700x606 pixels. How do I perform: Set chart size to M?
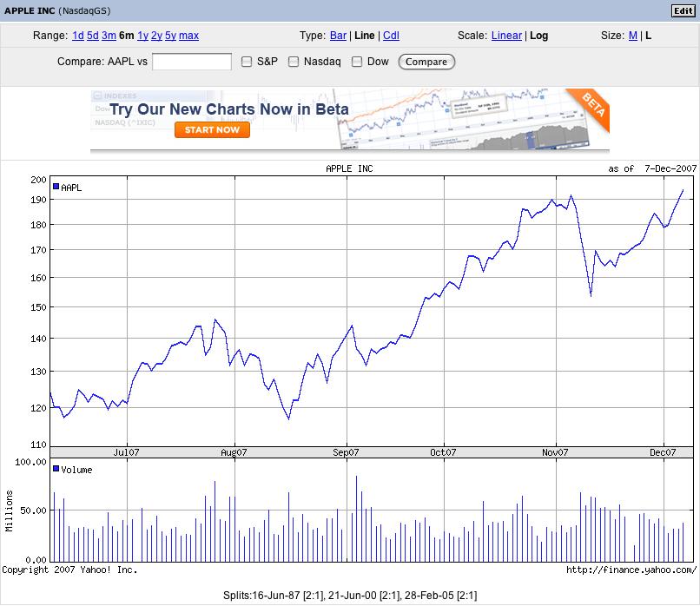point(632,36)
